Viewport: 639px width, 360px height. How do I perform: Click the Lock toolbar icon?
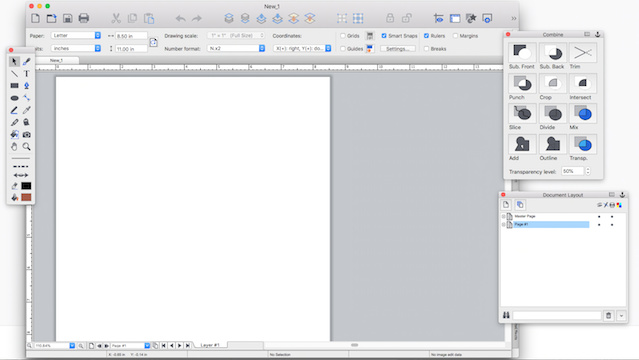(390, 18)
